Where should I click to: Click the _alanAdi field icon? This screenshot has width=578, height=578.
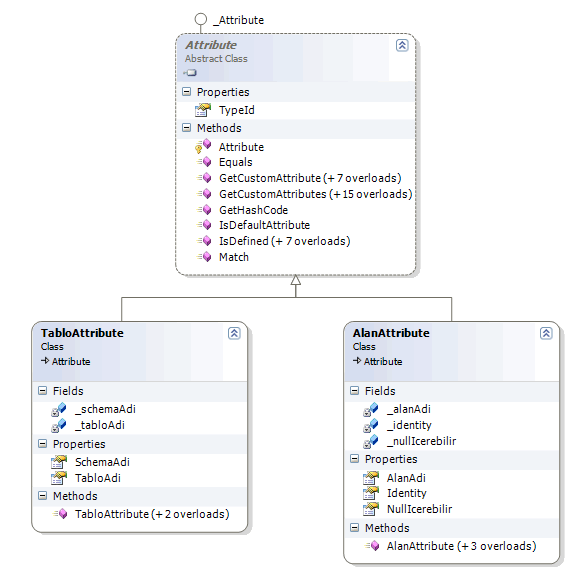pos(370,410)
